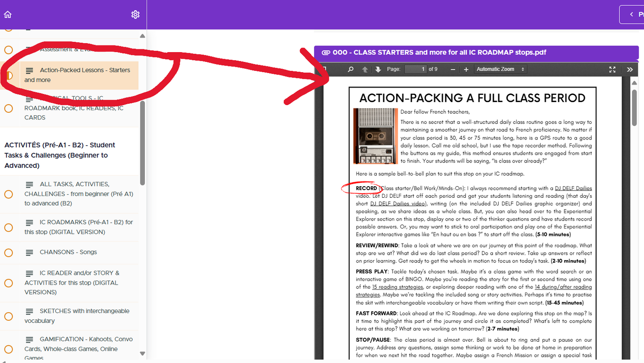Click the "15 reading strategies" link
The height and width of the screenshot is (363, 644).
397,286
